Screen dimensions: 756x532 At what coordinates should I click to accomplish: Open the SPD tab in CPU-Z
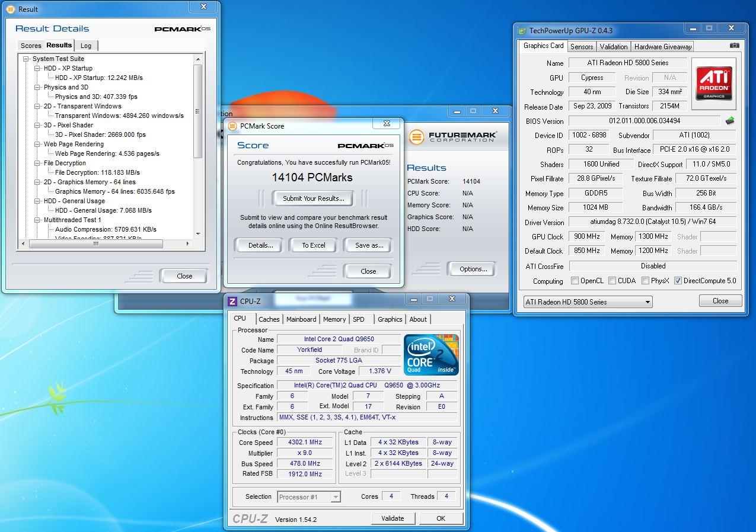click(359, 319)
